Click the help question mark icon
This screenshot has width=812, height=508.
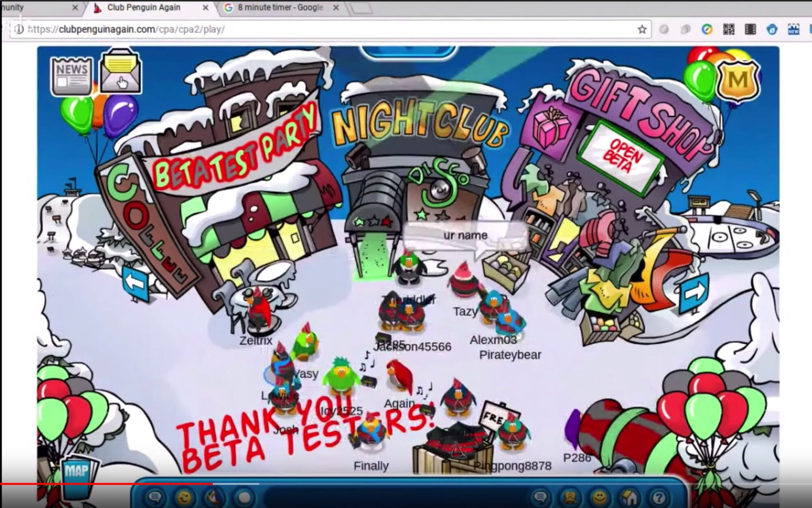click(x=659, y=497)
